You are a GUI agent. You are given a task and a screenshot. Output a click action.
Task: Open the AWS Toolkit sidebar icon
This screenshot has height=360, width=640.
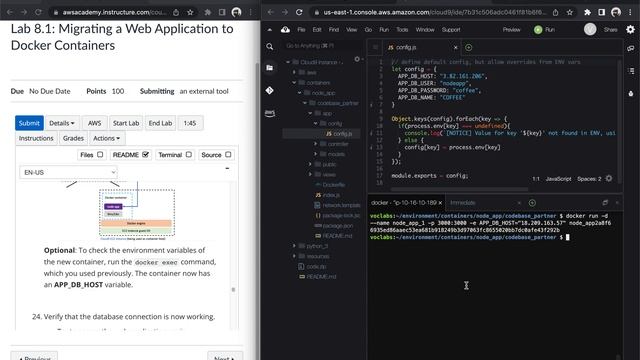coord(270,113)
